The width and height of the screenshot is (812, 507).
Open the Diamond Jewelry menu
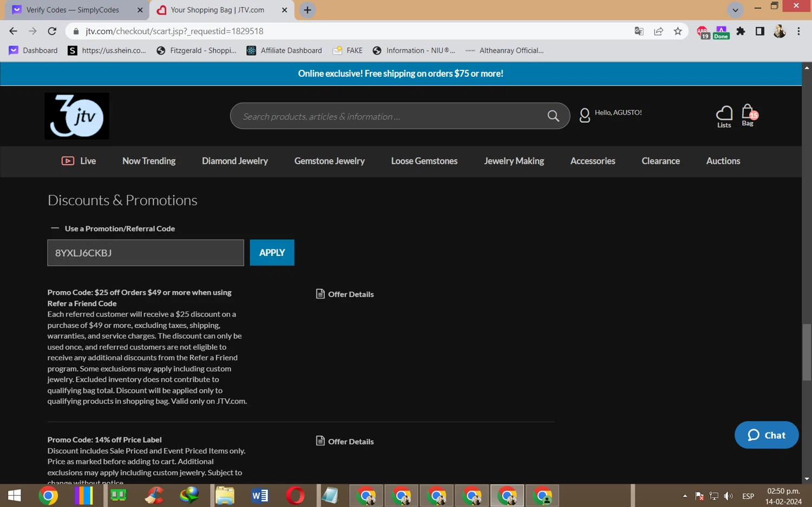point(235,161)
